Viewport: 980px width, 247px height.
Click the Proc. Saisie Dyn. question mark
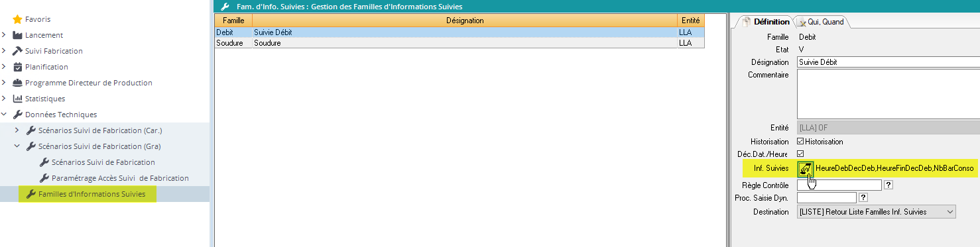pyautogui.click(x=863, y=197)
